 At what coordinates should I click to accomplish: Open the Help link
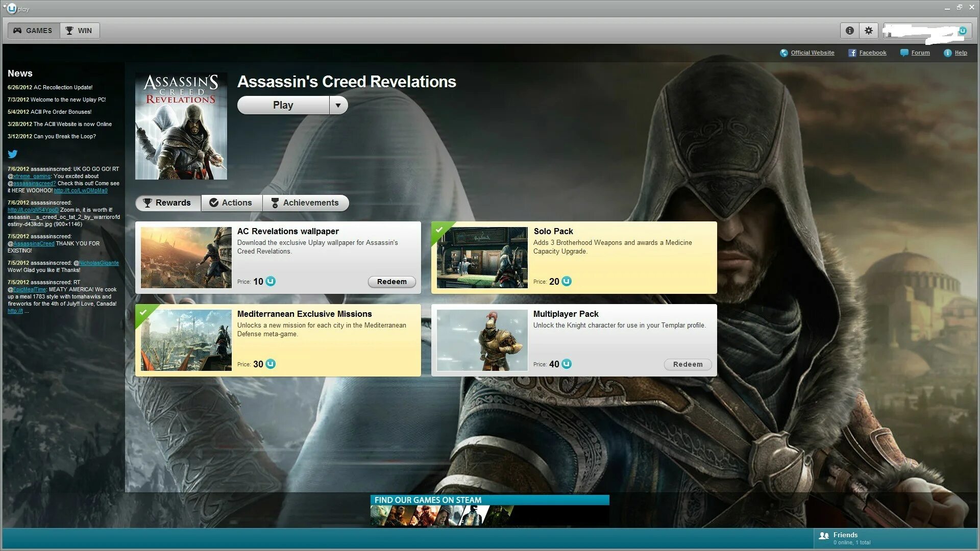[x=961, y=53]
